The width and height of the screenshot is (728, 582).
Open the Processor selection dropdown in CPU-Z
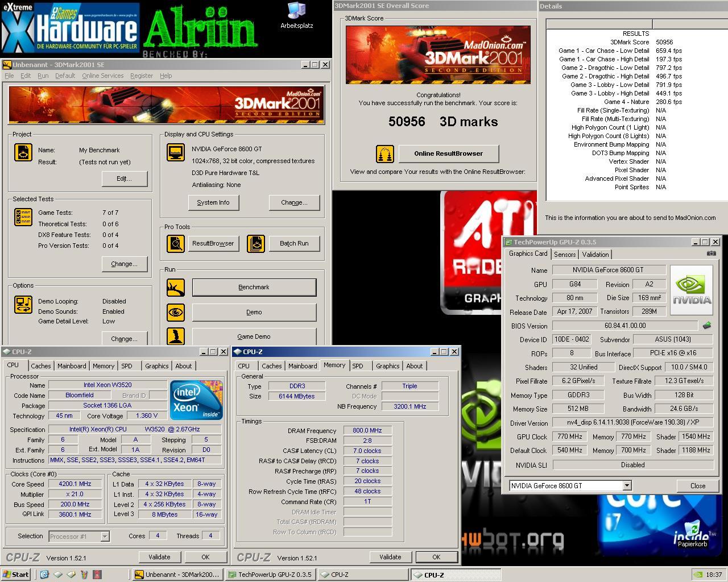tap(105, 536)
